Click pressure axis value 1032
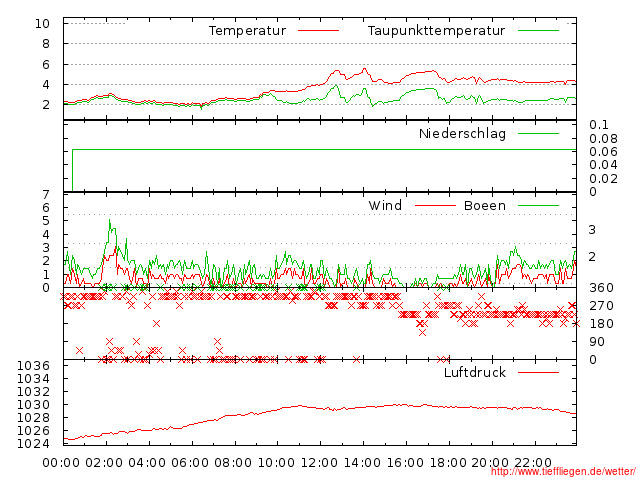This screenshot has height=480, width=640. 33,392
